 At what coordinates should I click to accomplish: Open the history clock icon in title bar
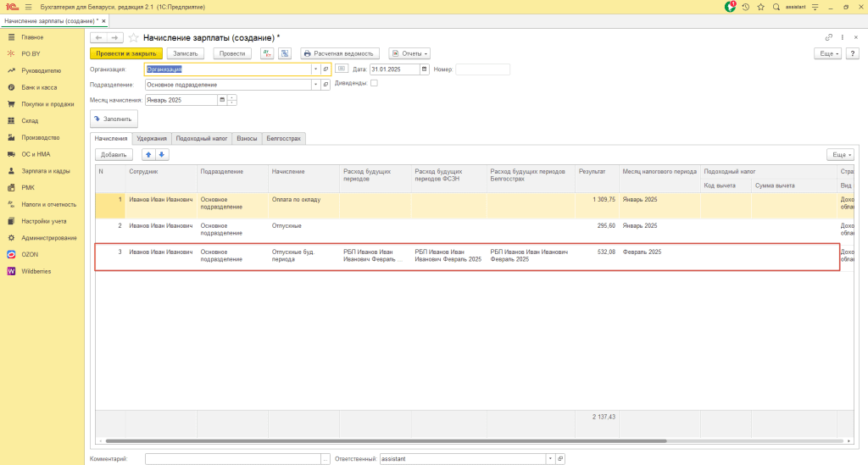[746, 7]
